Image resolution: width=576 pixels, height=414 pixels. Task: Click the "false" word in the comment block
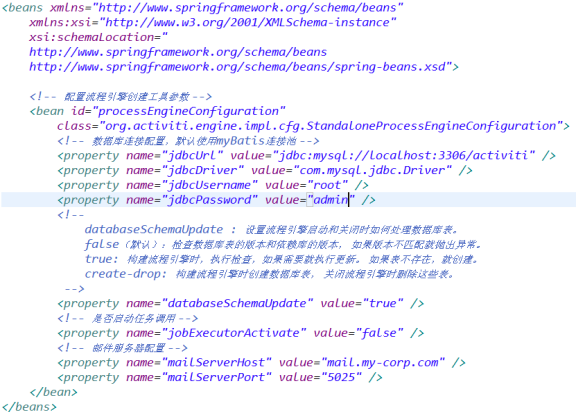click(x=102, y=244)
